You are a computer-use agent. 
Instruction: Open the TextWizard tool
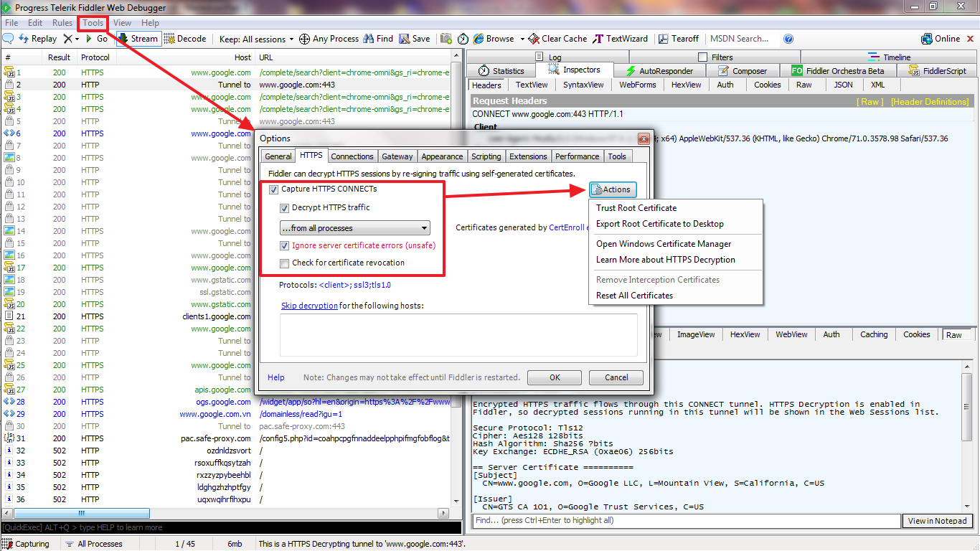(x=620, y=39)
